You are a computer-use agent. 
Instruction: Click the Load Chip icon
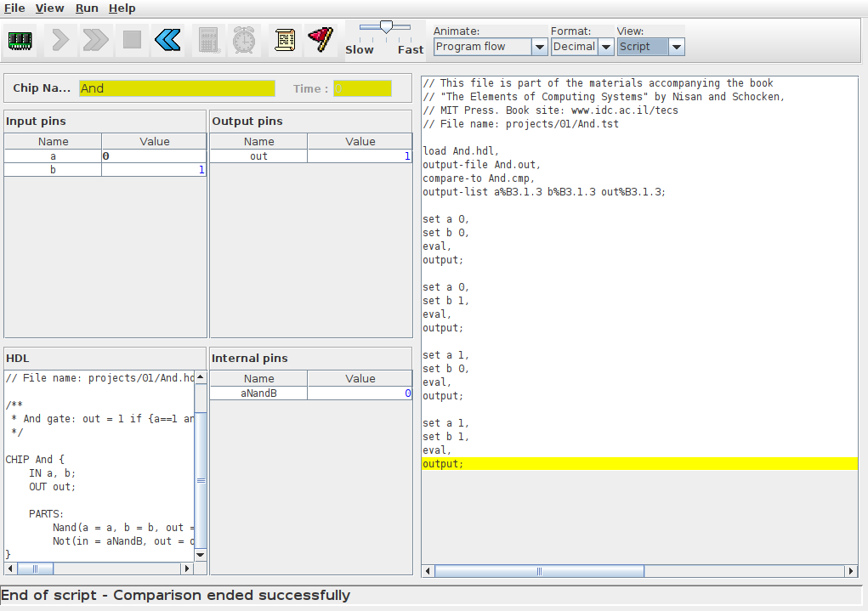tap(20, 40)
